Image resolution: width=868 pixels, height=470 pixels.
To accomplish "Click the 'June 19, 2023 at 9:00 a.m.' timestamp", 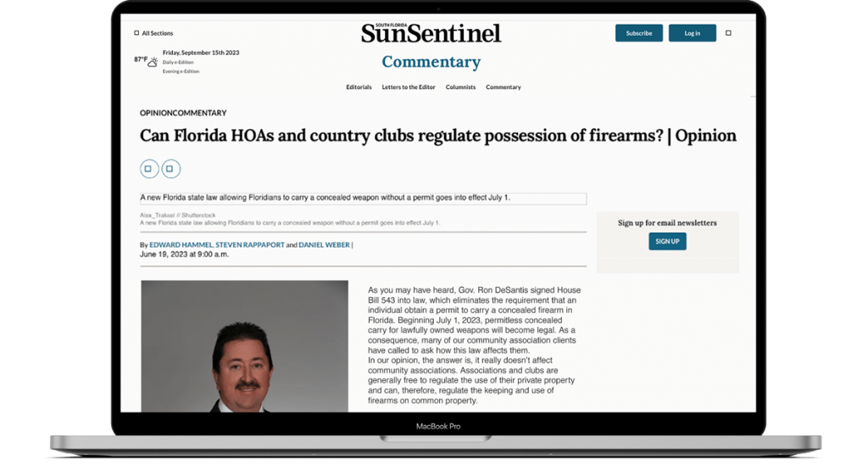I will (x=184, y=255).
